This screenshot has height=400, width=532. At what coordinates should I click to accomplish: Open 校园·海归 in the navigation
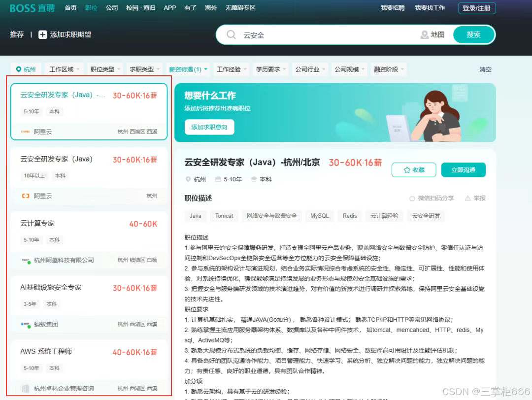tap(141, 8)
